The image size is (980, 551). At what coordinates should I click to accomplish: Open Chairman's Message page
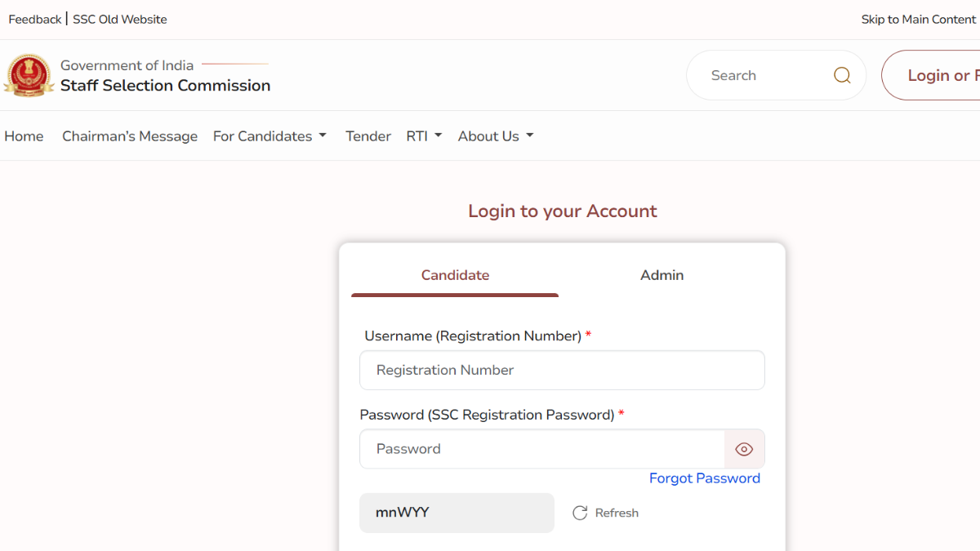click(x=130, y=136)
